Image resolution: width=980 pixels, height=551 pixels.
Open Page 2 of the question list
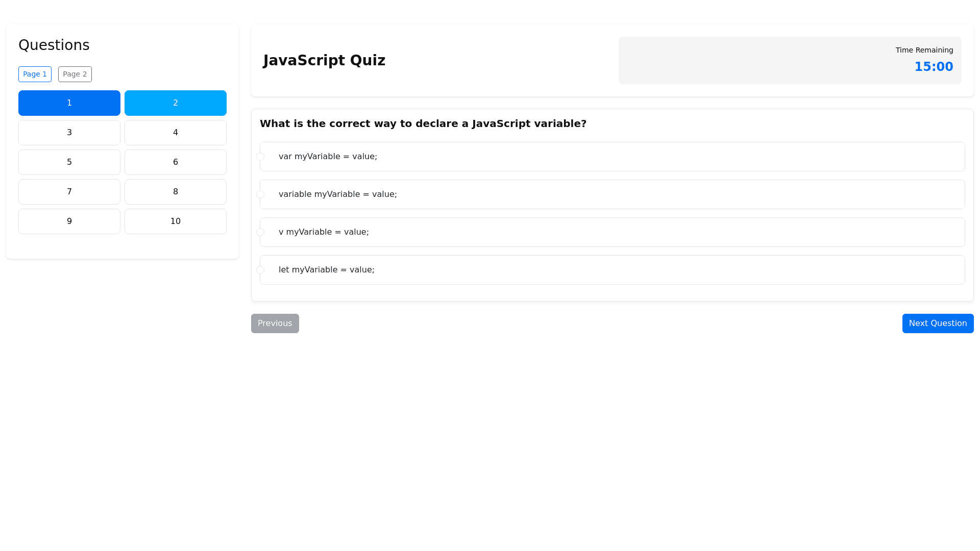click(75, 74)
